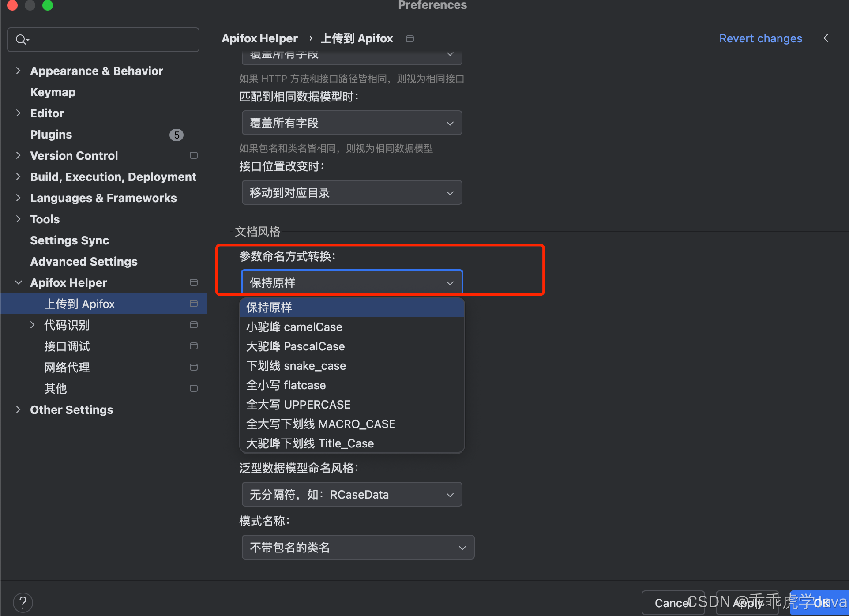Open the 模式名称 dropdown
The width and height of the screenshot is (849, 616).
pyautogui.click(x=358, y=547)
